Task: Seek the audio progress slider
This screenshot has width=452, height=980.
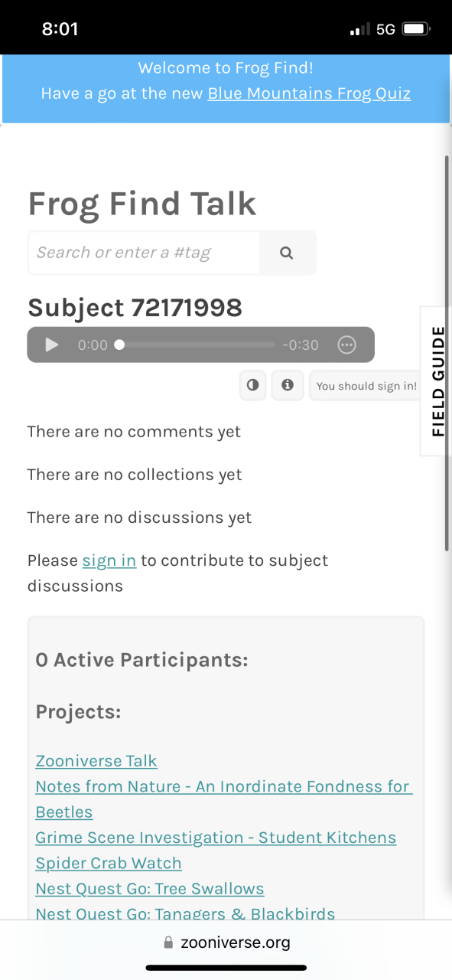Action: 194,345
